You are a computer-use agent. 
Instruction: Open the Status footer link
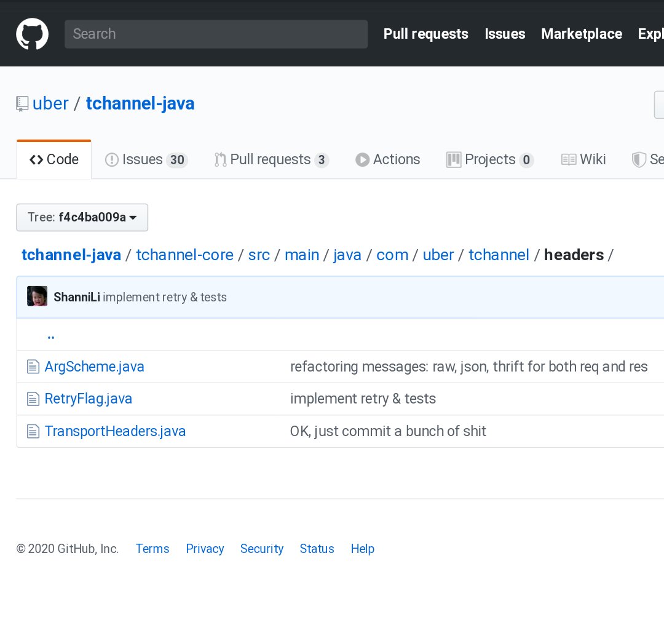(x=317, y=549)
